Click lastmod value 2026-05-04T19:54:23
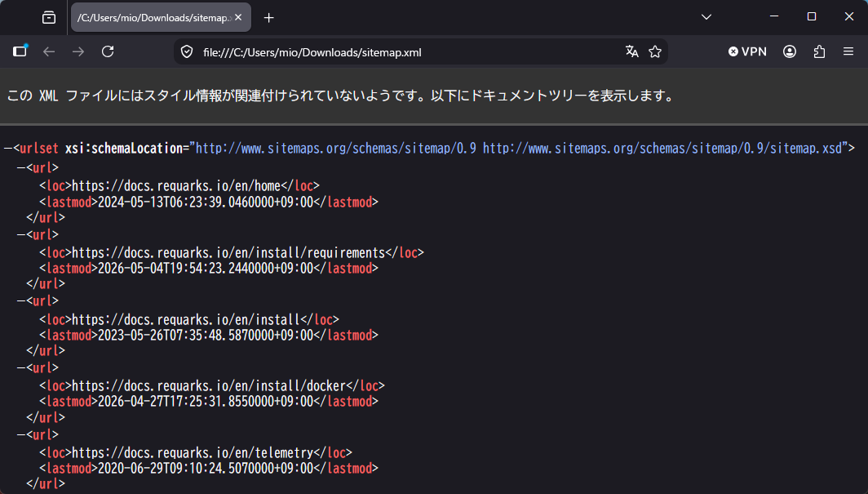Image resolution: width=868 pixels, height=494 pixels. (x=206, y=269)
